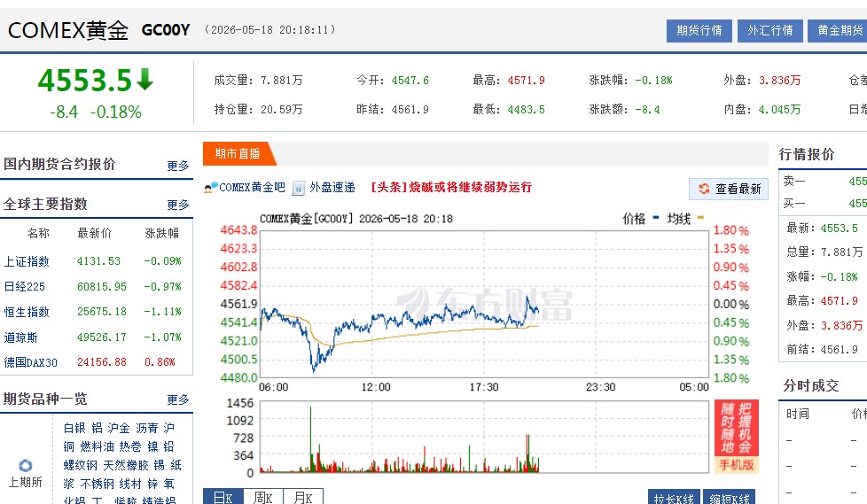Click the 上证指数 value 4131.53

pos(99,260)
